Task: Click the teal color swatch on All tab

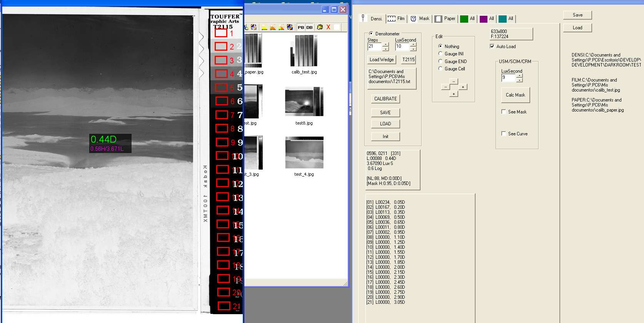Action: (502, 19)
